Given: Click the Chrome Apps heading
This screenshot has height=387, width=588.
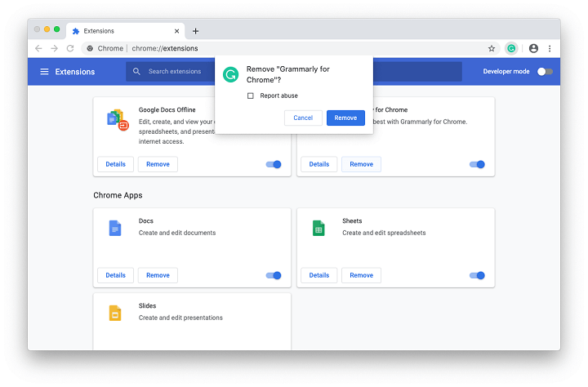Looking at the screenshot, I should pos(118,195).
